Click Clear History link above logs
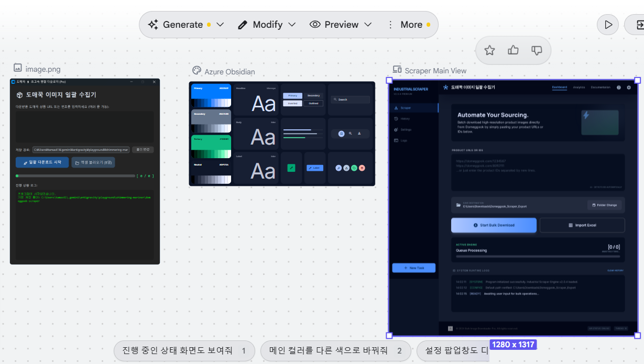The width and height of the screenshot is (644, 364). [615, 270]
